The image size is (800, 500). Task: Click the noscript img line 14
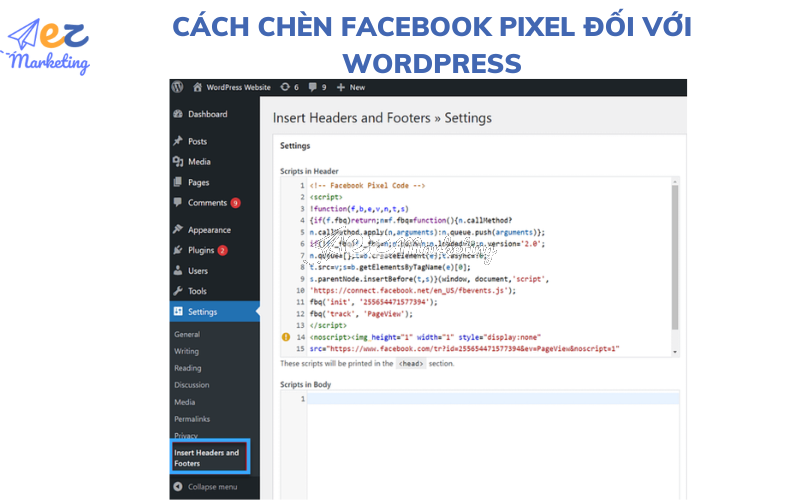pyautogui.click(x=425, y=337)
